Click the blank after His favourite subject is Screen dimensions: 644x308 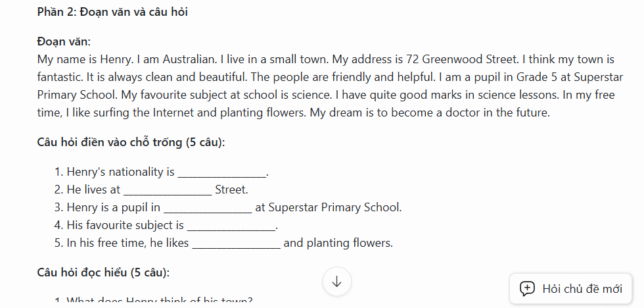click(231, 226)
